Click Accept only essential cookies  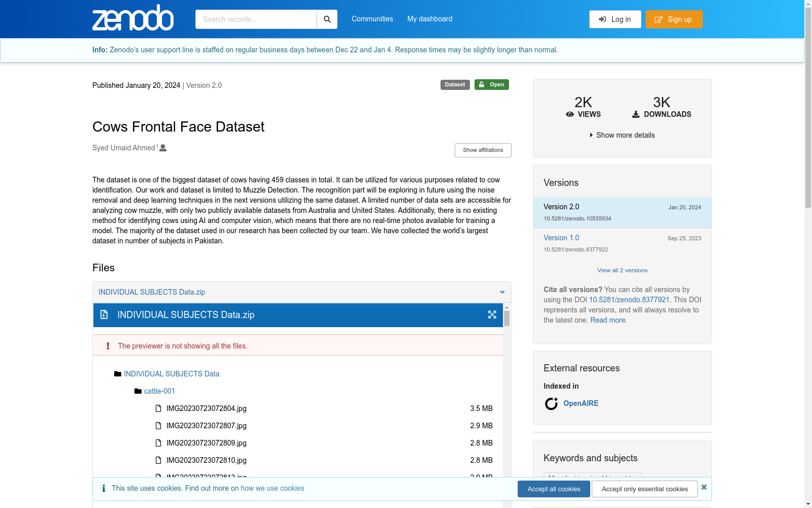point(645,489)
